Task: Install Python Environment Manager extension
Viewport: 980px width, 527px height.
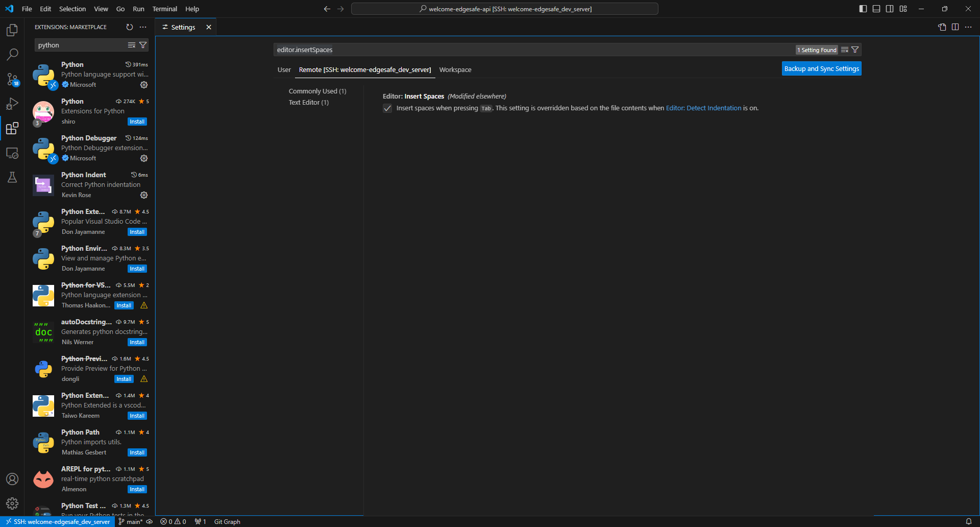Action: pyautogui.click(x=137, y=269)
